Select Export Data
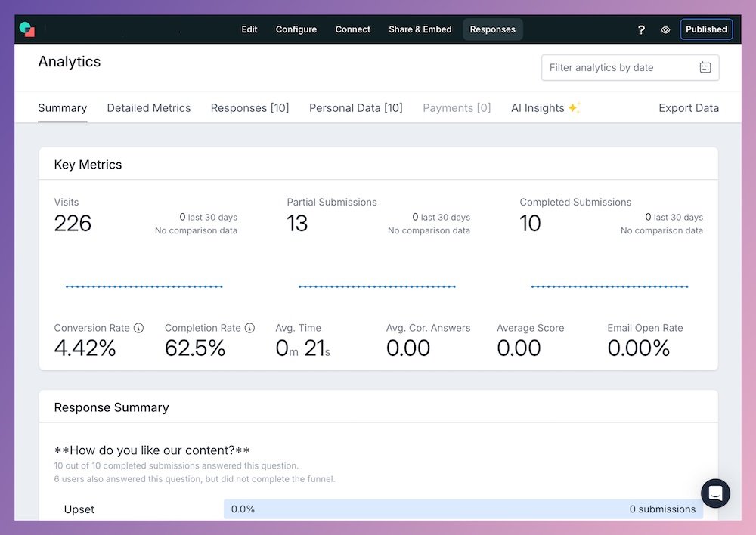This screenshot has width=756, height=535. [689, 107]
